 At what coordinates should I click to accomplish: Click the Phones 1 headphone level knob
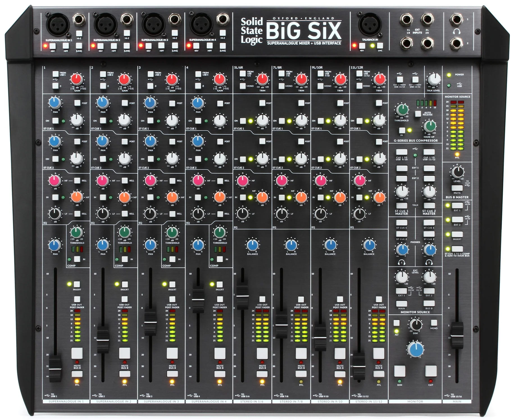[402, 249]
